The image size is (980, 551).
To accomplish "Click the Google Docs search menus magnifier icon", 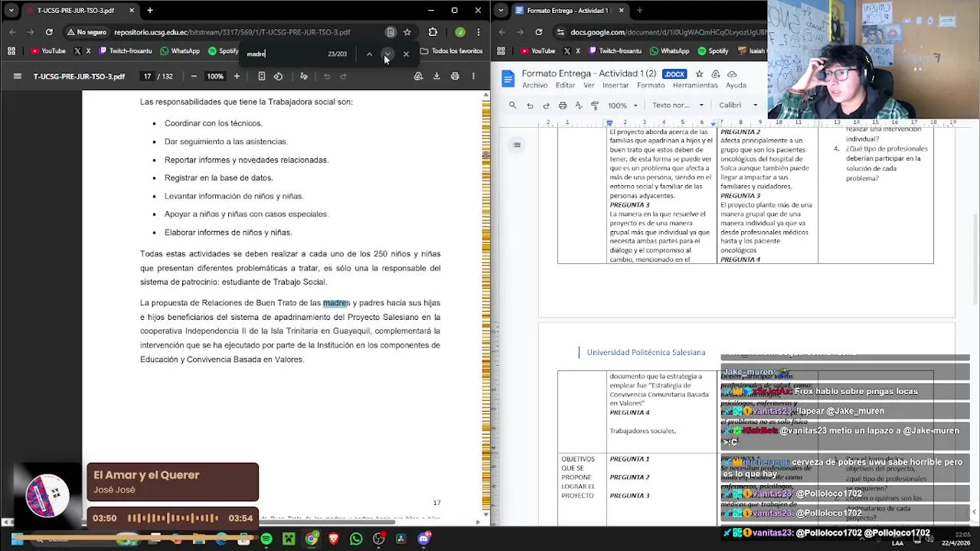I will click(x=512, y=106).
